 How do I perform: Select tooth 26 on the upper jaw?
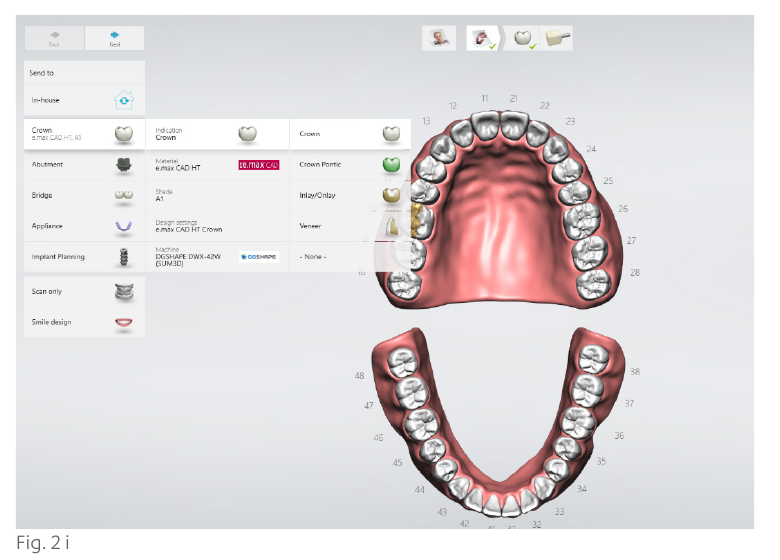coord(581,219)
